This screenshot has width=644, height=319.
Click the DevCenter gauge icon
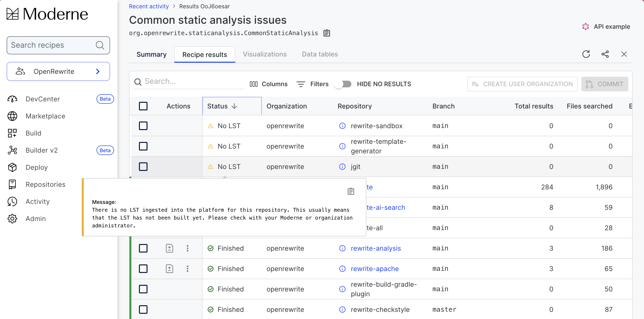[x=12, y=99]
